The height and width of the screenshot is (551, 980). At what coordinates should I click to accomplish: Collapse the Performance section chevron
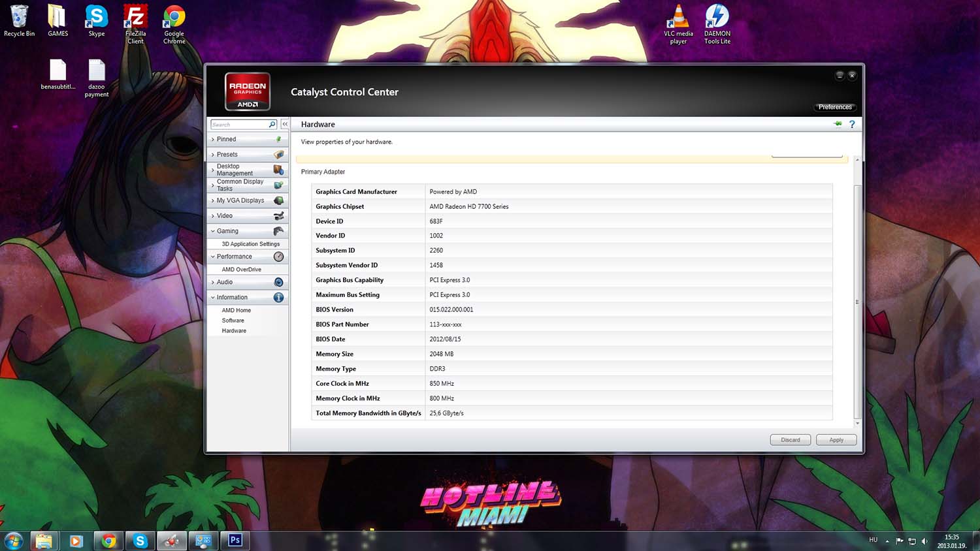click(x=213, y=257)
